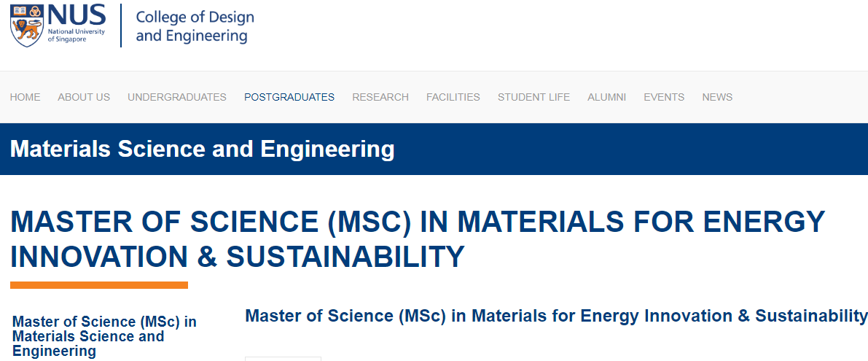Open the UNDERGRADUATES menu
The height and width of the screenshot is (361, 868).
click(177, 97)
